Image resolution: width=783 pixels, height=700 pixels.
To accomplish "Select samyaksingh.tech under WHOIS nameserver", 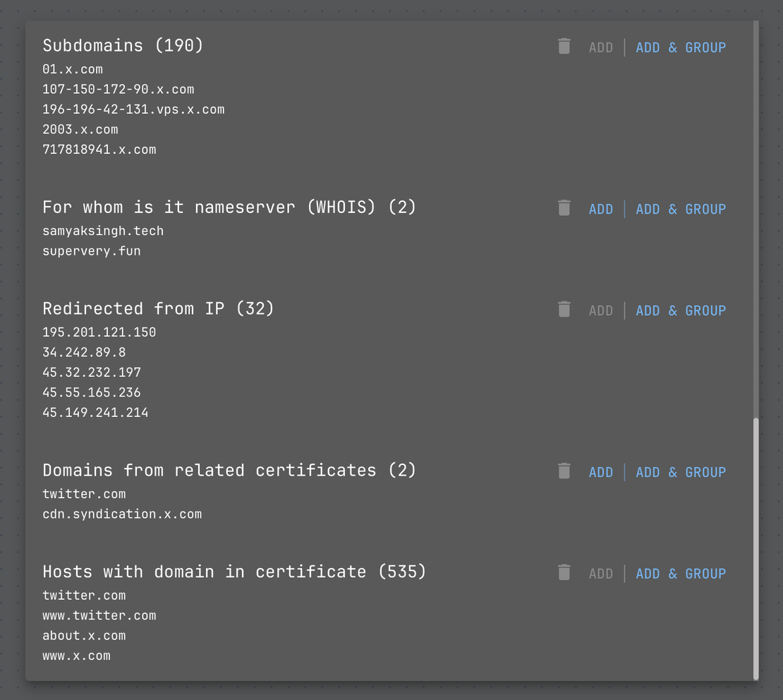I will 103,231.
